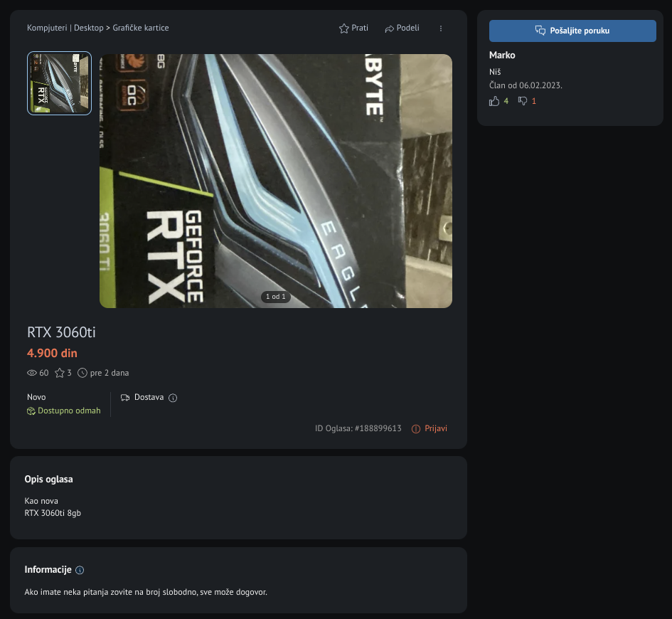Click the thumbs up rating icon
The height and width of the screenshot is (619, 672).
coord(495,101)
